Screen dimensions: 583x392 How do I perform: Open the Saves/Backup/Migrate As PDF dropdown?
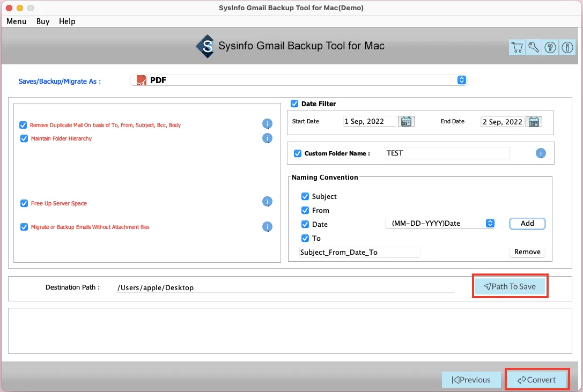[x=299, y=80]
